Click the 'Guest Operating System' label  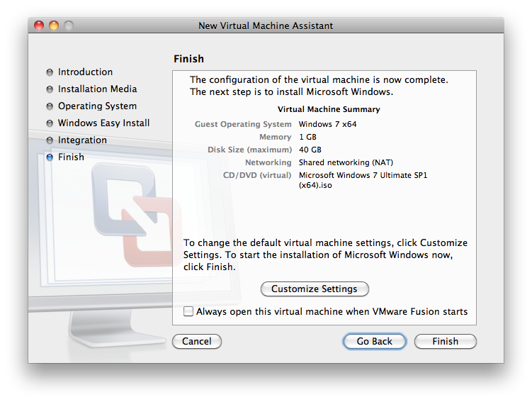click(243, 124)
